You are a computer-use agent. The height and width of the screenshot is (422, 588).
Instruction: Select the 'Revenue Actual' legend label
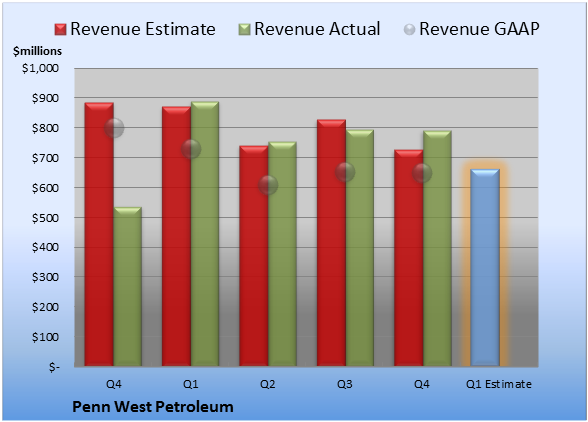pyautogui.click(x=317, y=29)
